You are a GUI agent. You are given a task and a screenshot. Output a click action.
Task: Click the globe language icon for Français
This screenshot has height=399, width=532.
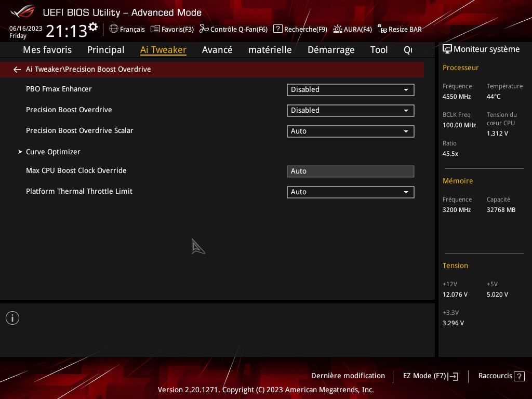114,29
